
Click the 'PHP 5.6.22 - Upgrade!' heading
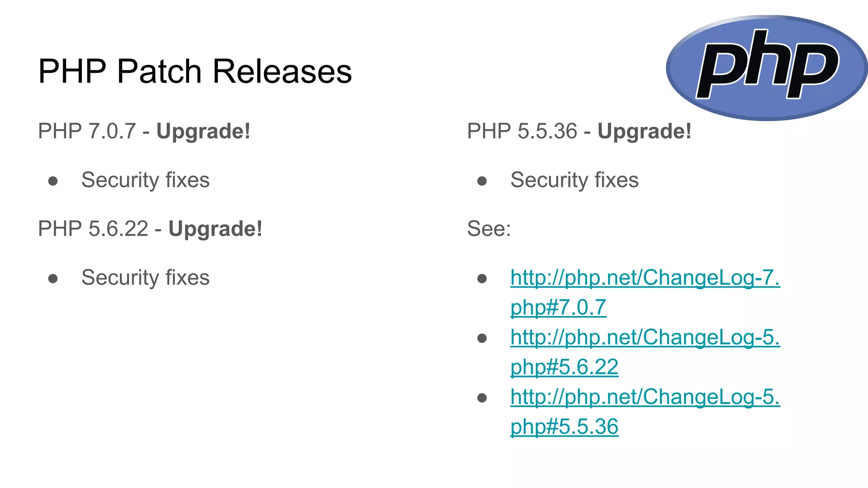pyautogui.click(x=150, y=229)
